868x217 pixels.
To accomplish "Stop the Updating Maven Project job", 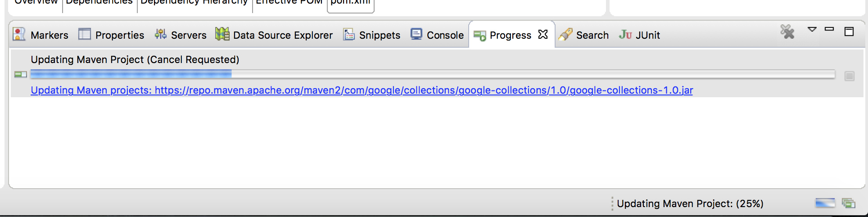I will pos(850,76).
